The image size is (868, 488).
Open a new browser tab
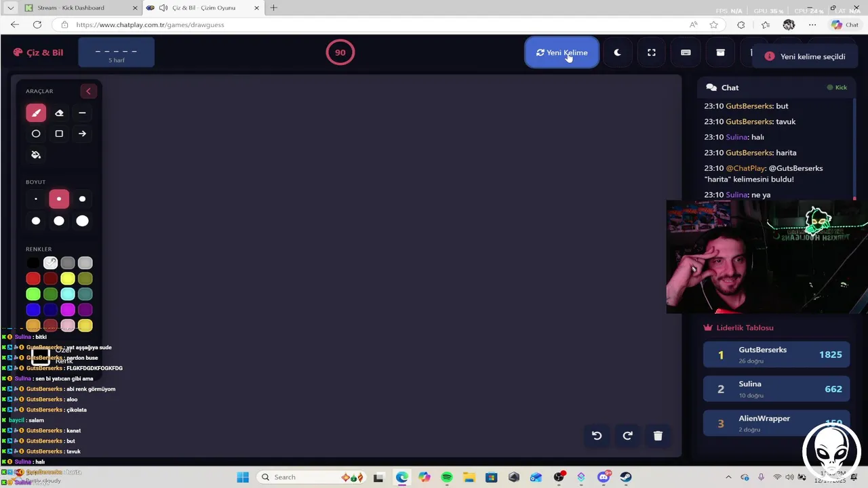(274, 7)
